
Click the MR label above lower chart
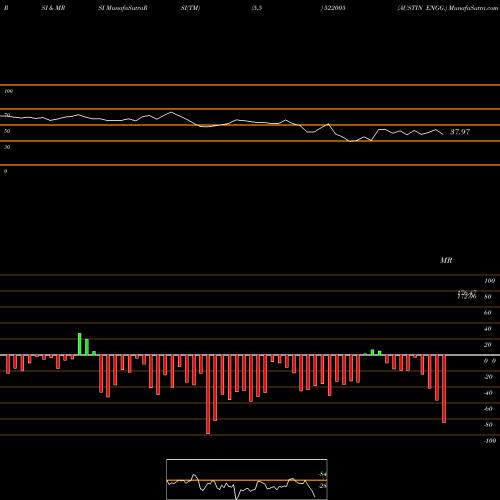click(446, 261)
